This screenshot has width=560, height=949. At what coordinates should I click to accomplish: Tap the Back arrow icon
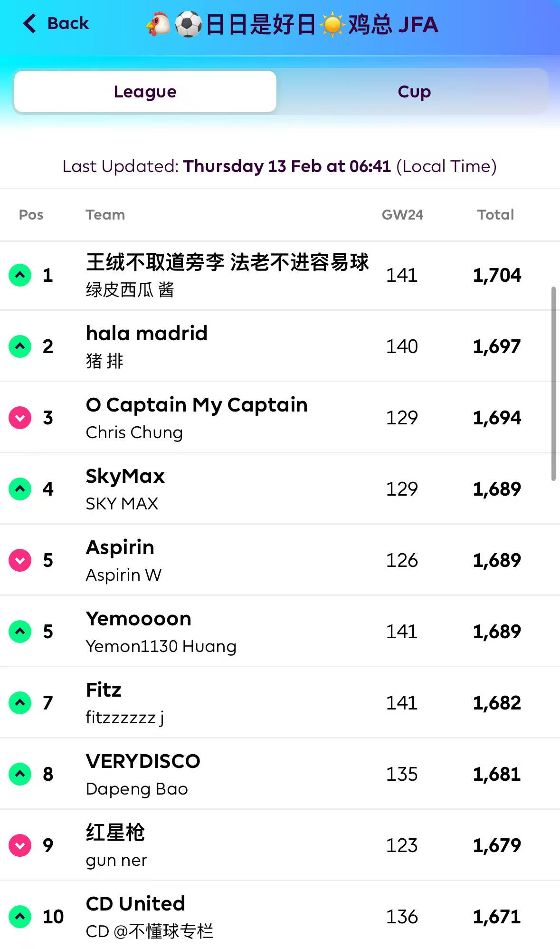[x=29, y=23]
